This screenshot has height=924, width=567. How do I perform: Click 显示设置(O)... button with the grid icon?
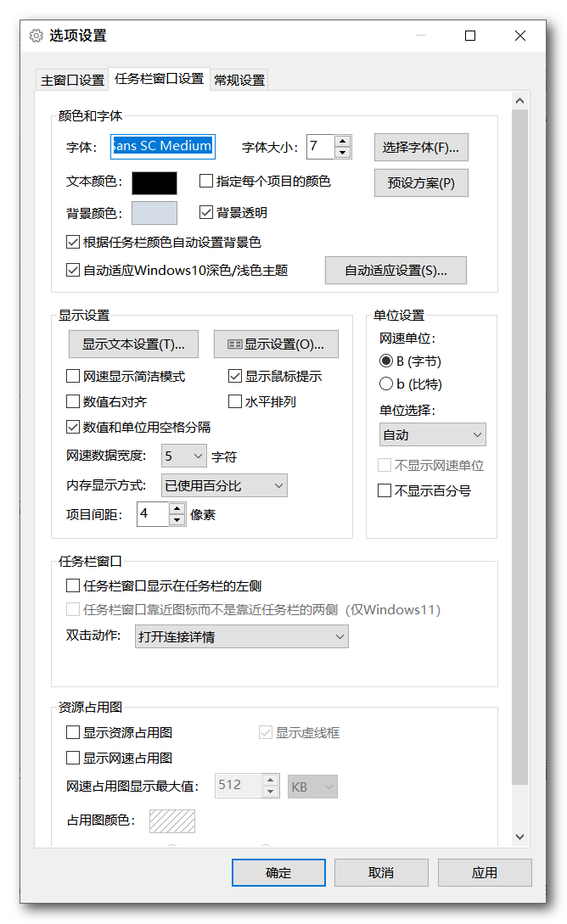(276, 344)
